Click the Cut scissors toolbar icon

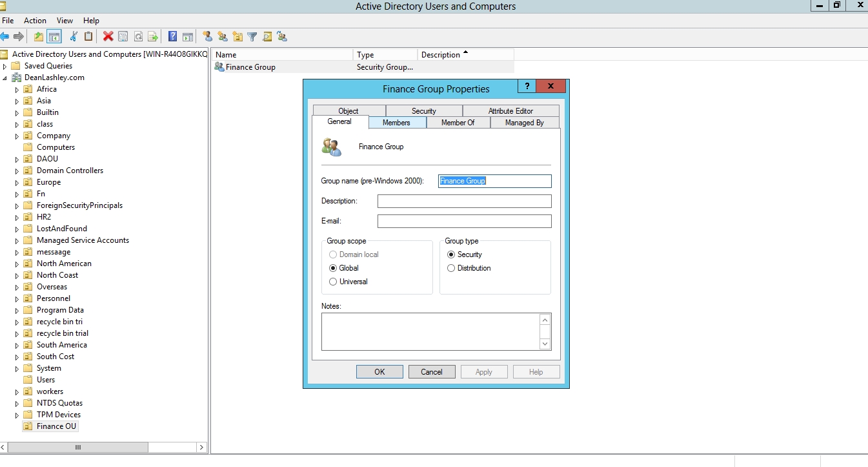tap(74, 37)
